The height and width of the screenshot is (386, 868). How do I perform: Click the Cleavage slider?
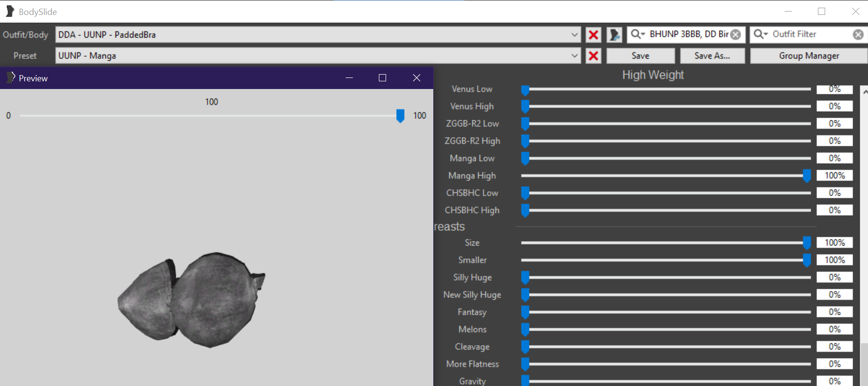coord(666,347)
